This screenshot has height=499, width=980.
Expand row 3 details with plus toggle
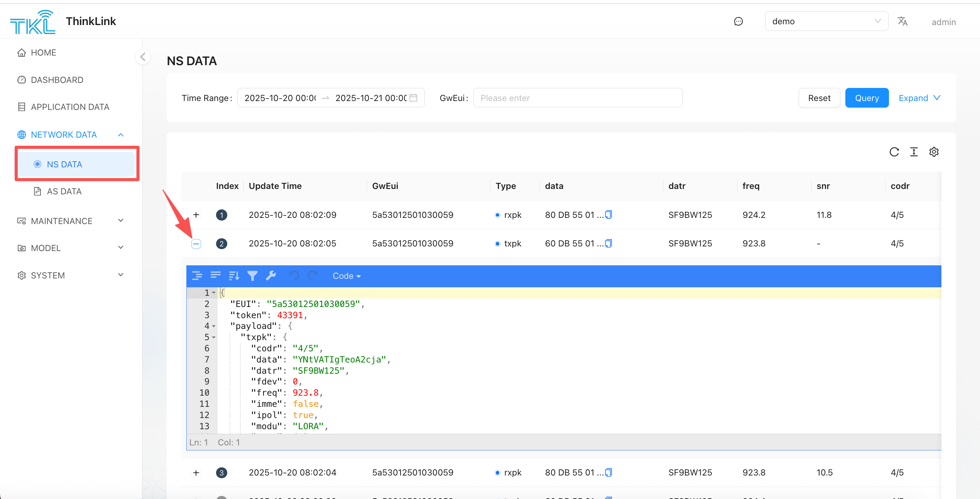[196, 472]
